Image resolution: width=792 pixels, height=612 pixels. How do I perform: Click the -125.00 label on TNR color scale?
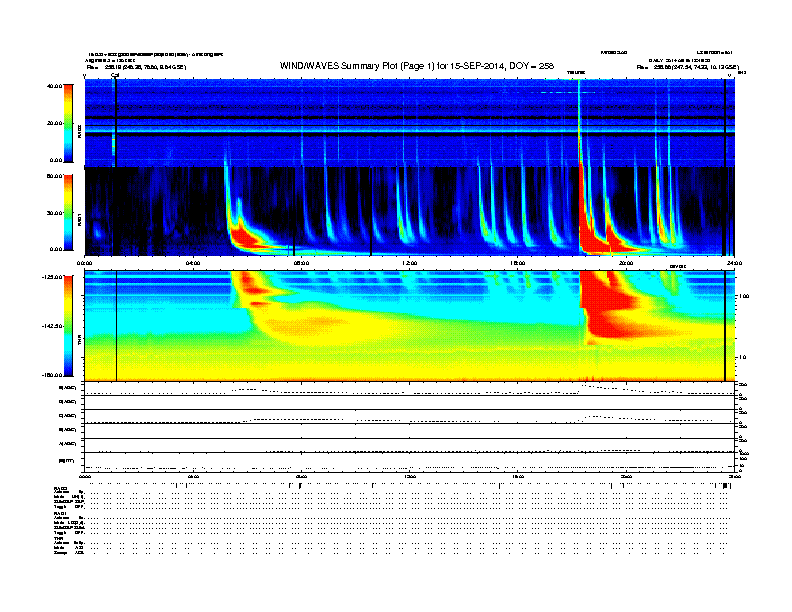pyautogui.click(x=52, y=277)
